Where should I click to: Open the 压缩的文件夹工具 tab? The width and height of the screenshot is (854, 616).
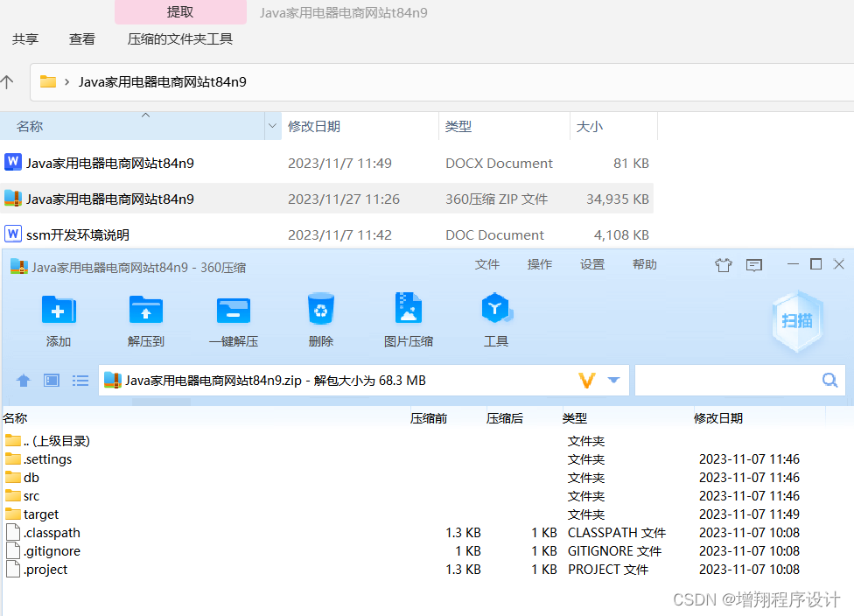pyautogui.click(x=180, y=39)
